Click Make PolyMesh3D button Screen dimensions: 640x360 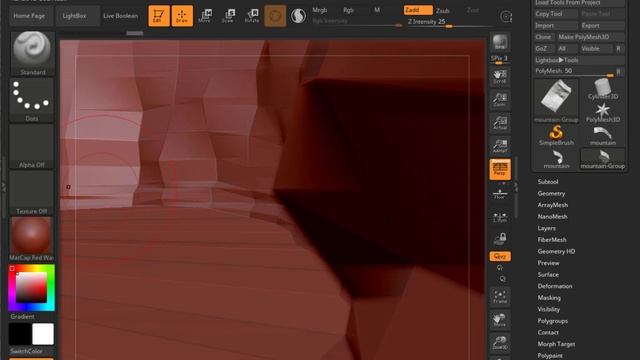pyautogui.click(x=590, y=37)
